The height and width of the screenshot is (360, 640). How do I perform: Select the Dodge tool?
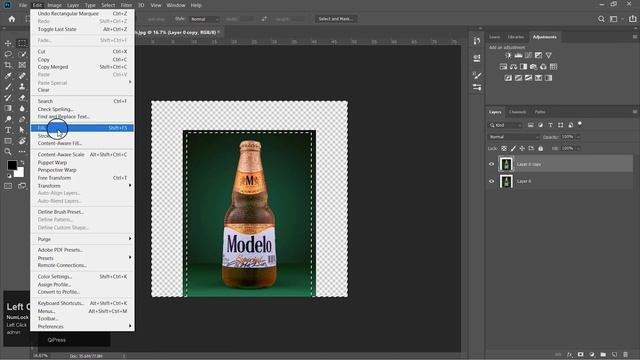pos(8,119)
